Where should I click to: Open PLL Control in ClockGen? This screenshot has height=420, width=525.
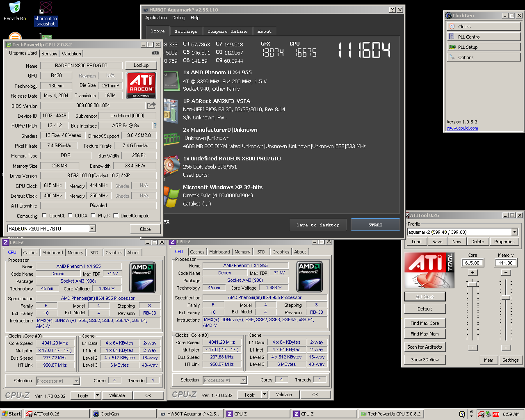click(x=484, y=37)
